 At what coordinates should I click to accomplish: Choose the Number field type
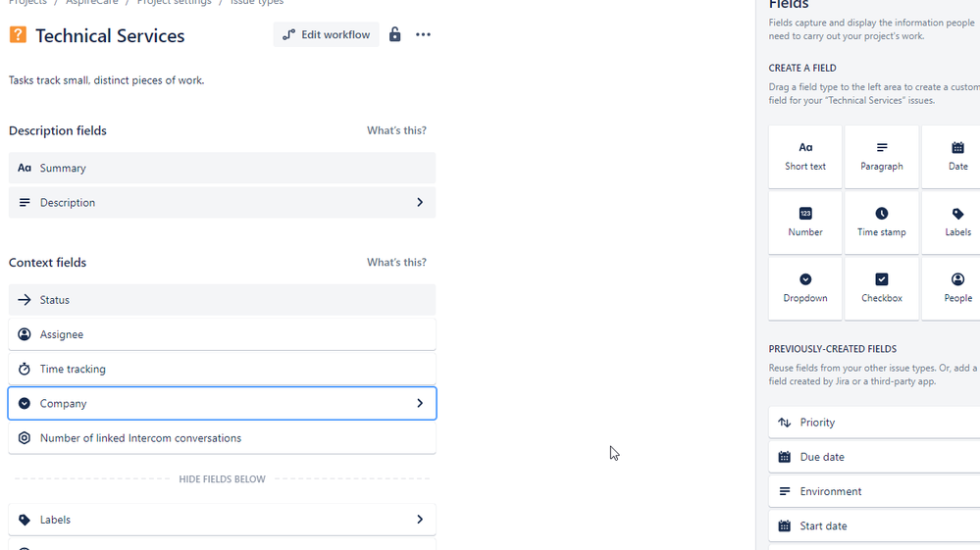[805, 223]
